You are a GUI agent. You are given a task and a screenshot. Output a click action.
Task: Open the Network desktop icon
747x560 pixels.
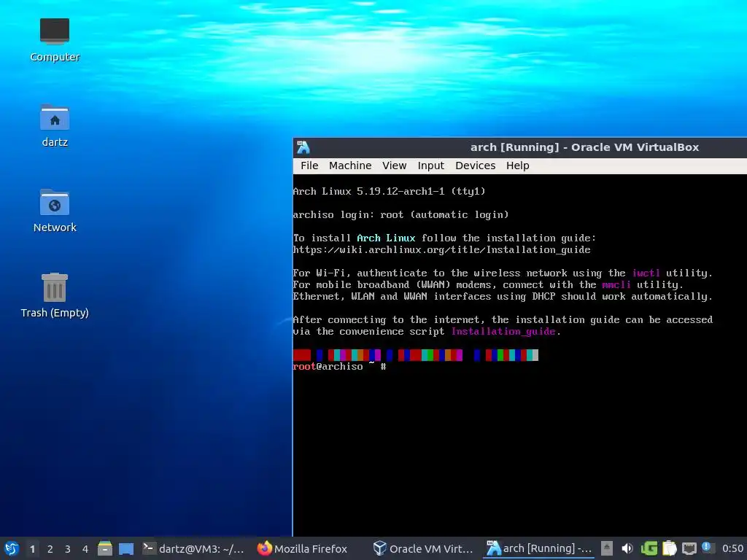[x=55, y=211]
